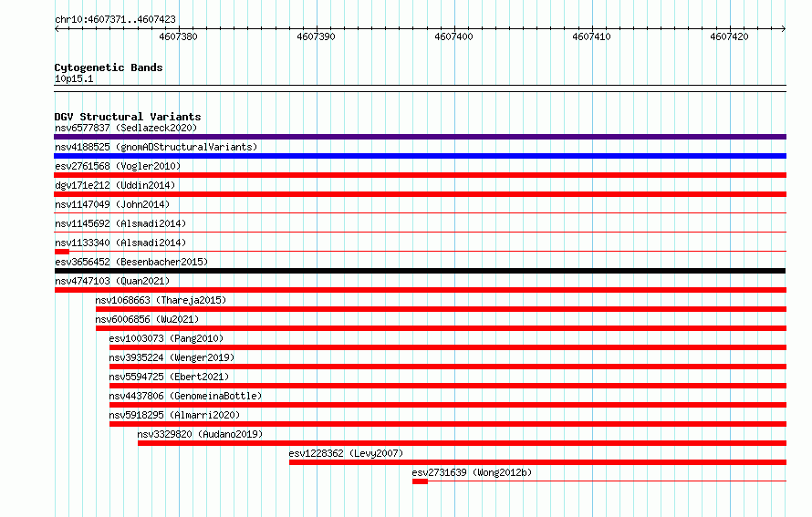812x517 pixels.
Task: Click ruler position 4607410
Action: coord(591,36)
